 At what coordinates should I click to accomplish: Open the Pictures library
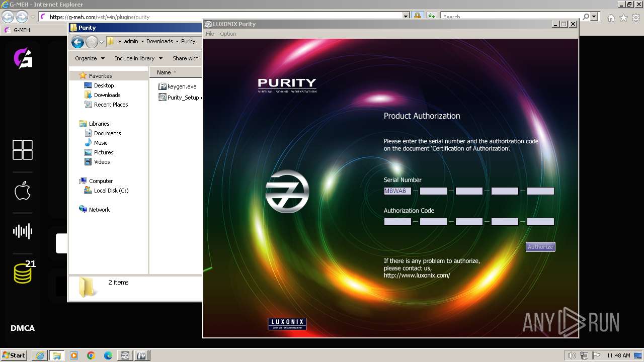[104, 152]
